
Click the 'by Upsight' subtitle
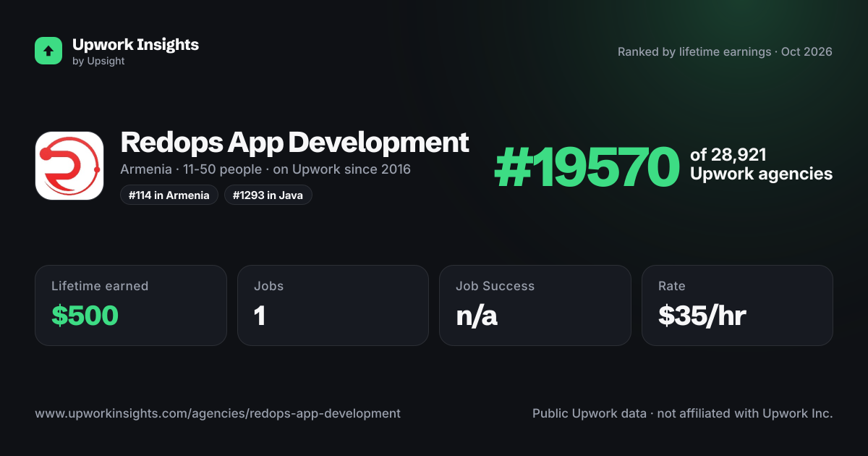pyautogui.click(x=98, y=62)
